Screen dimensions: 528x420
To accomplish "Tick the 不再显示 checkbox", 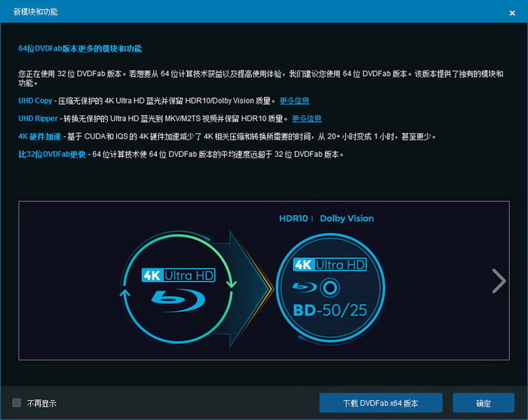I will 17,403.
